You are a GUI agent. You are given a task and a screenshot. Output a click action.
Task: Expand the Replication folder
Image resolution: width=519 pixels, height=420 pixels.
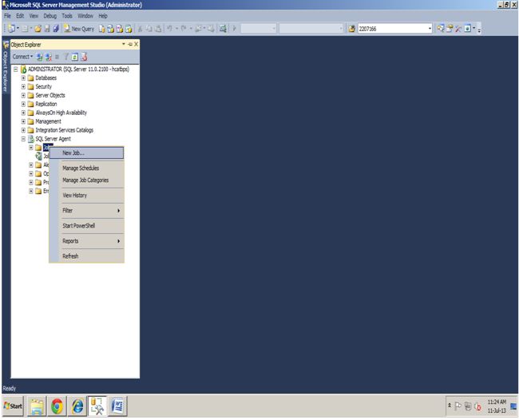coord(23,104)
